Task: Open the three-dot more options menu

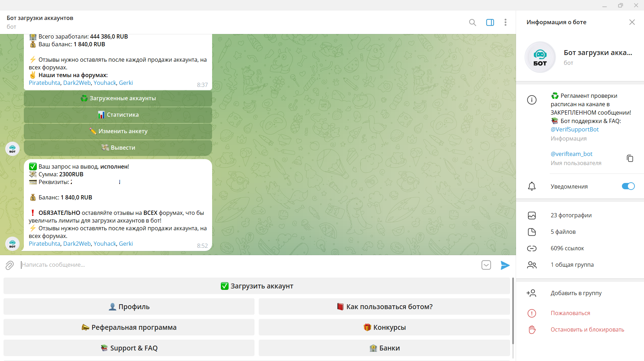Action: click(505, 22)
